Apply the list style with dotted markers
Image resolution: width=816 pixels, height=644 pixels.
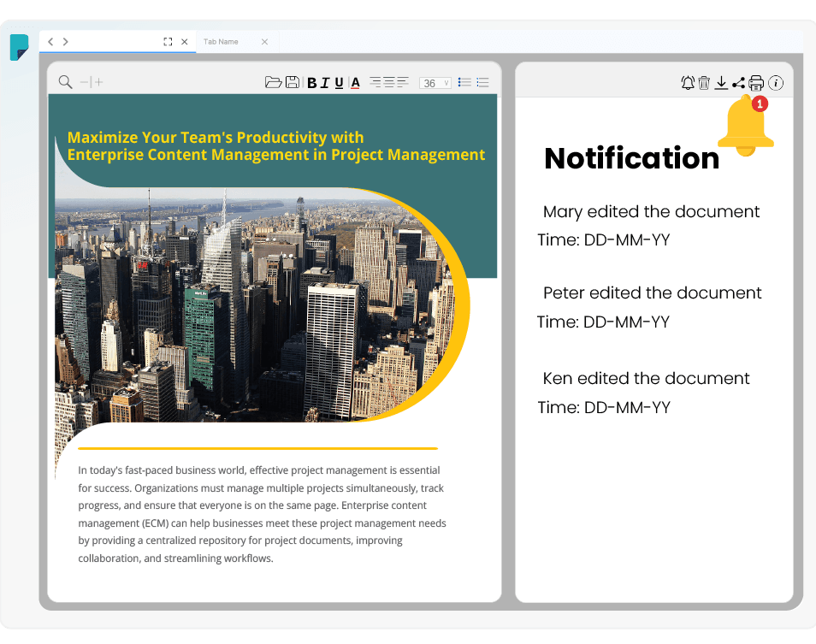coord(482,82)
